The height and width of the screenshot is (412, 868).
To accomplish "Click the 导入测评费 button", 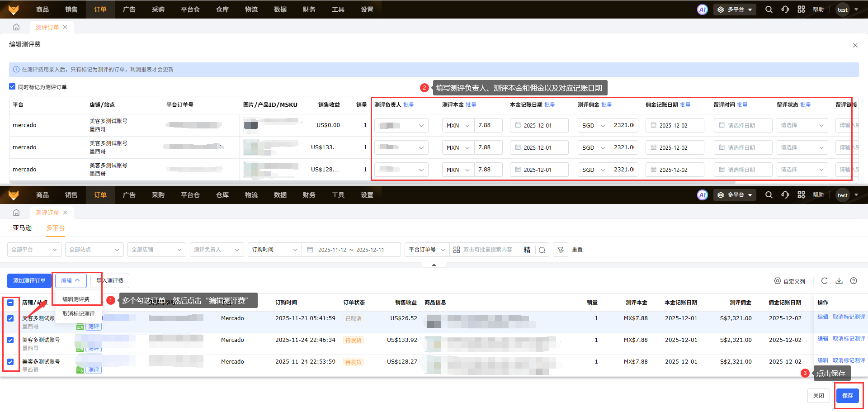I will tap(110, 281).
